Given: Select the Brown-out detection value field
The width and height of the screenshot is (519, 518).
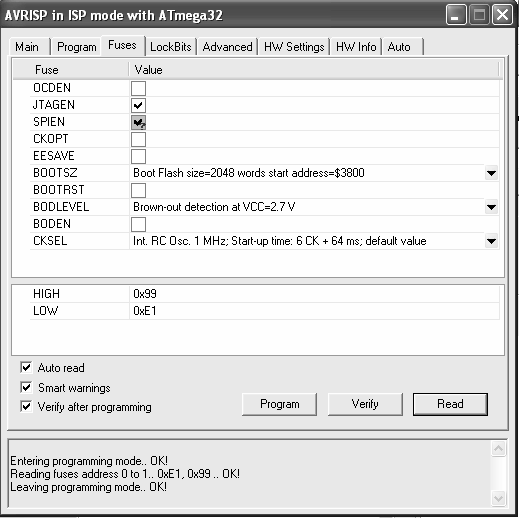Looking at the screenshot, I should pos(307,207).
